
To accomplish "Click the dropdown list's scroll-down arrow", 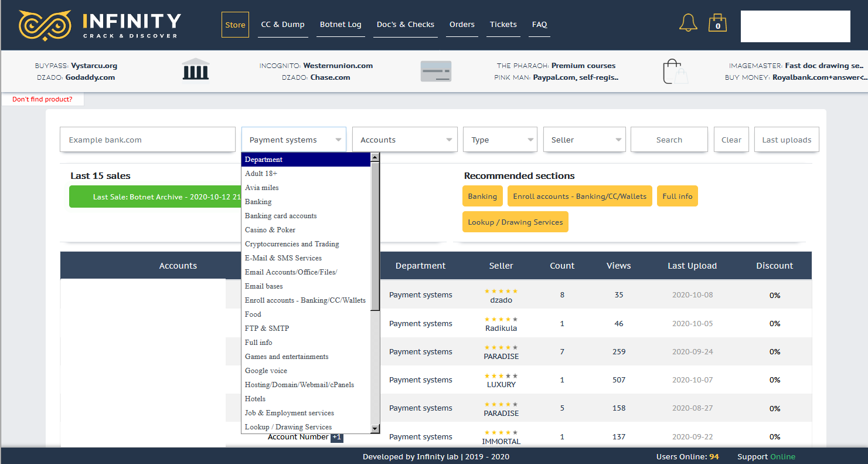I will click(375, 429).
